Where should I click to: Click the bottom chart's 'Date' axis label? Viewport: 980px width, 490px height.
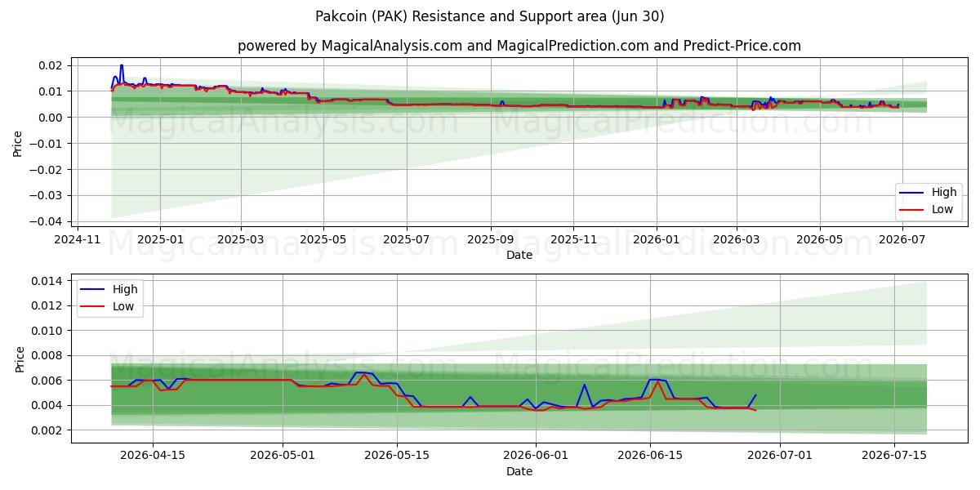pyautogui.click(x=519, y=471)
